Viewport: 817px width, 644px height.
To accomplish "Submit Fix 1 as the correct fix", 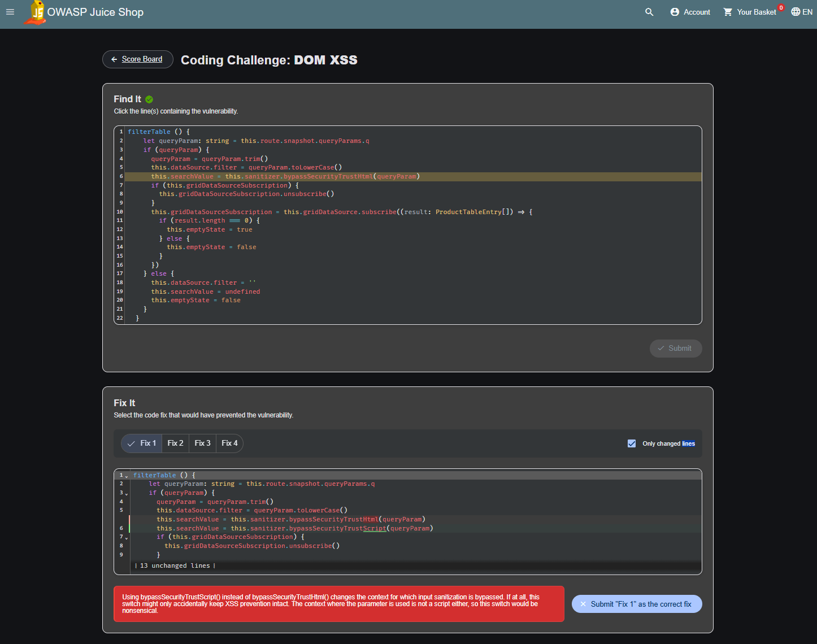I will [x=637, y=604].
